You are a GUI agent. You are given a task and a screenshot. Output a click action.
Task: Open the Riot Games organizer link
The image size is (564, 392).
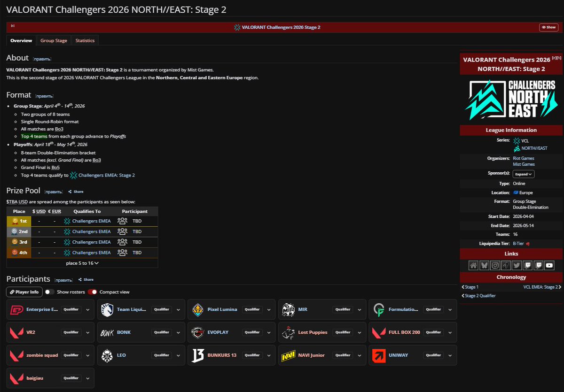click(524, 158)
